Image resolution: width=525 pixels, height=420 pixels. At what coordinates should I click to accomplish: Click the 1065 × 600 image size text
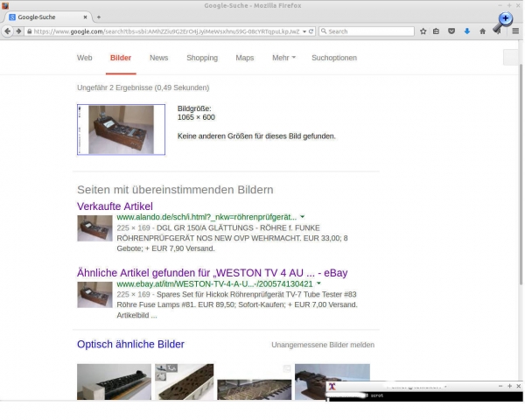[x=196, y=117]
